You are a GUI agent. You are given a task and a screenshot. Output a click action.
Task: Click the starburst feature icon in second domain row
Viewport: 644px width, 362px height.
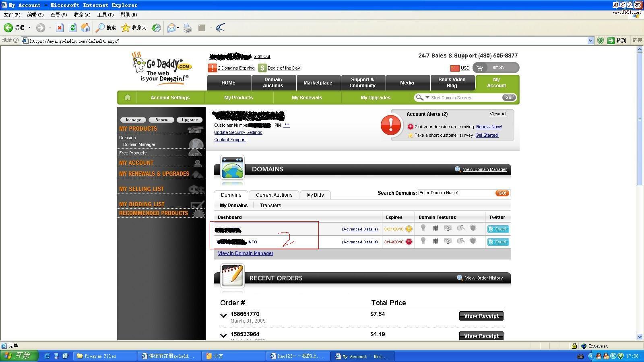[x=473, y=241]
